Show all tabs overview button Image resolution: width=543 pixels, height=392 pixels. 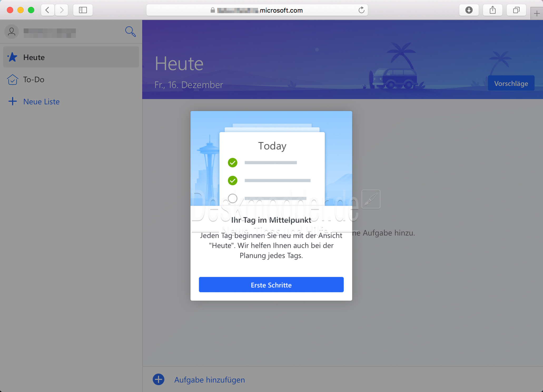click(x=516, y=10)
